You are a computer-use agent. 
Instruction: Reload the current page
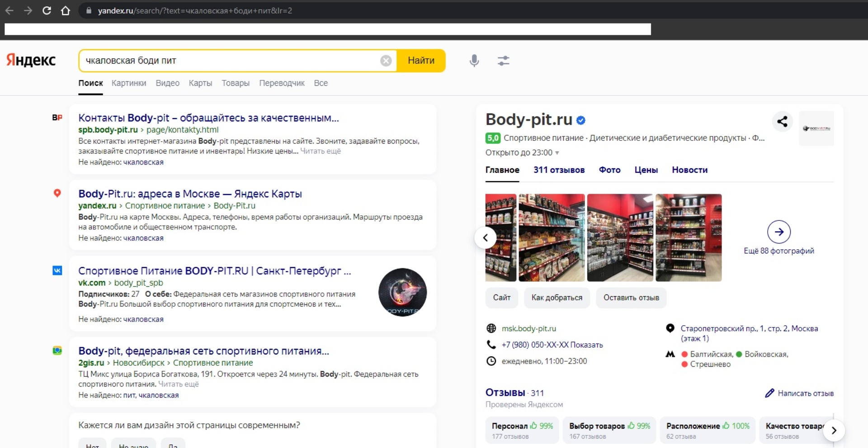tap(47, 10)
